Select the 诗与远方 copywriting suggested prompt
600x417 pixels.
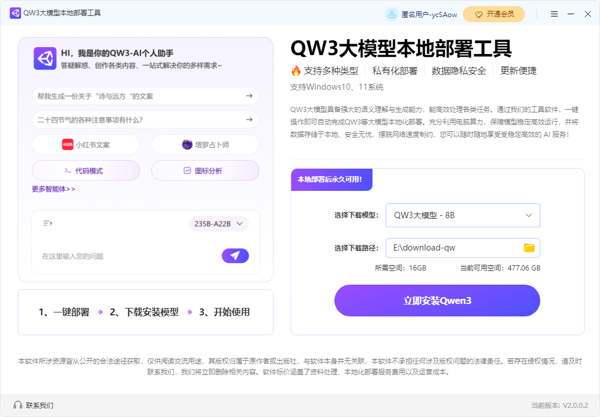tap(145, 96)
